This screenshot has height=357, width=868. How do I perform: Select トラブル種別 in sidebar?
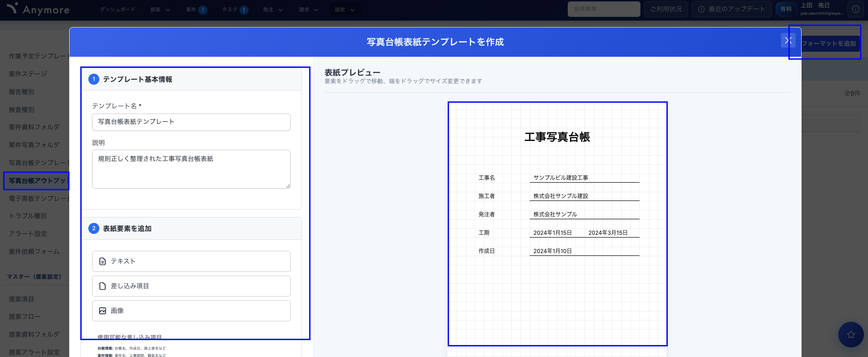pos(28,216)
